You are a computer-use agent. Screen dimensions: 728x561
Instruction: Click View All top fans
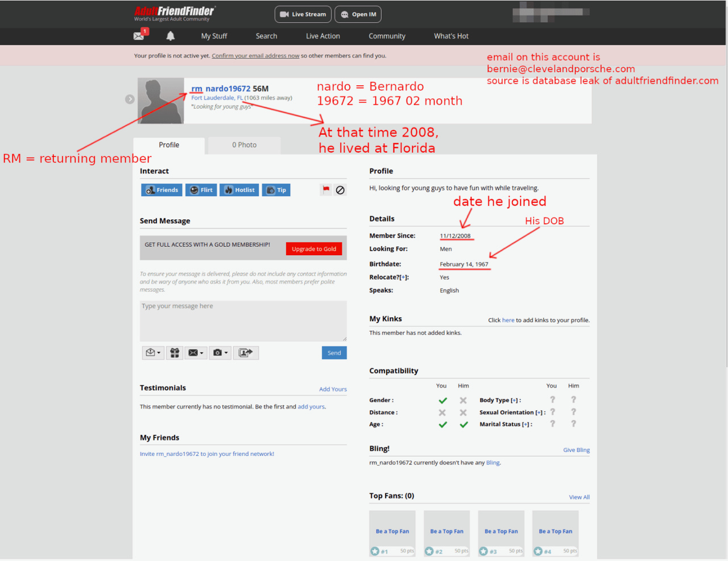tap(579, 497)
